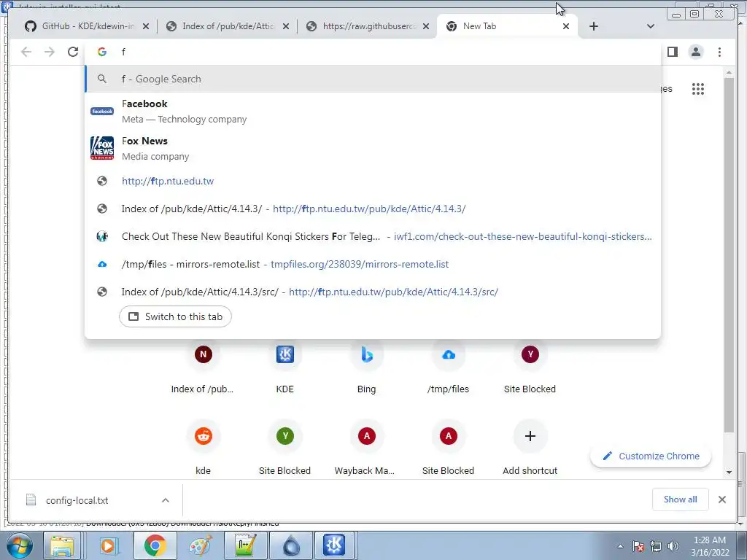
Task: Click the address bar input
Action: tap(371, 52)
